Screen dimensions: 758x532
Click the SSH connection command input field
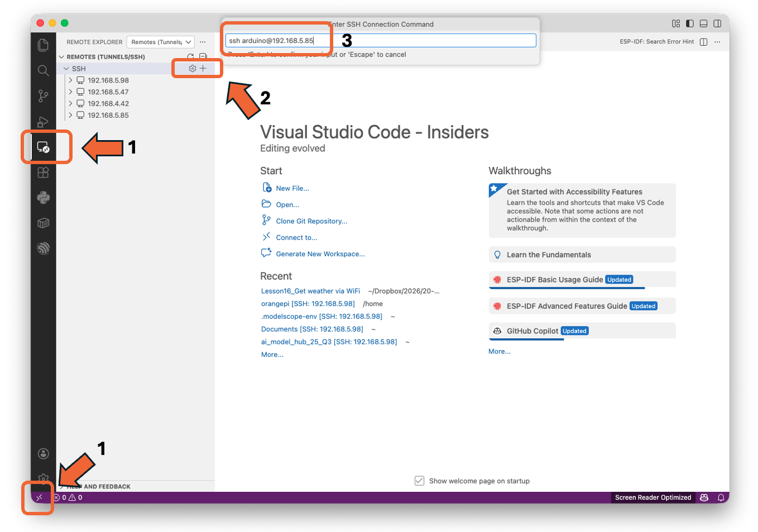381,40
